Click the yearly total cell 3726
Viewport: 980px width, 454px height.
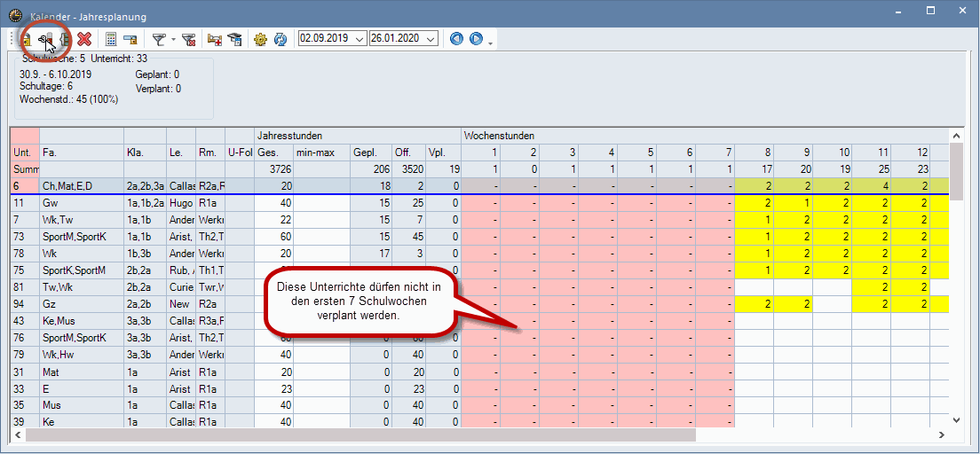[x=274, y=169]
